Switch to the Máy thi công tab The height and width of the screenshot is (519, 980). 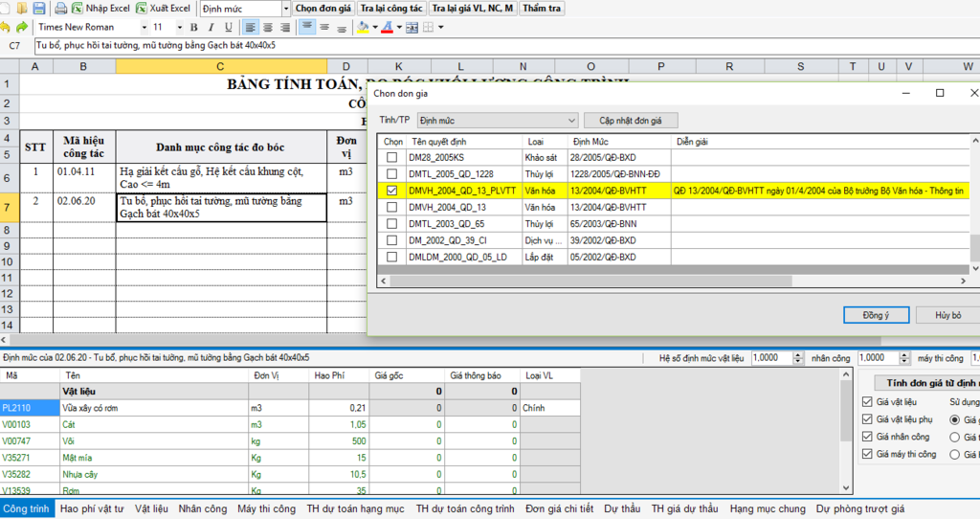click(266, 509)
